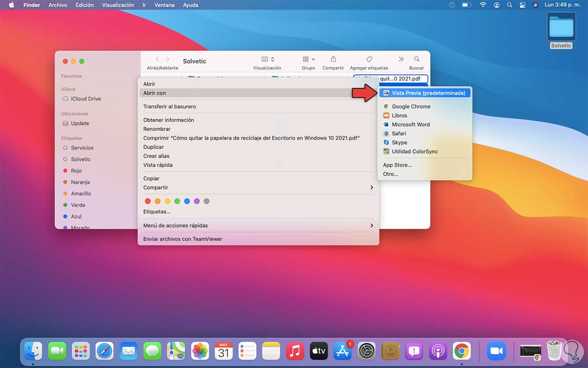This screenshot has height=368, width=588.
Task: Open the Archivo menu in the menu bar
Action: [57, 5]
